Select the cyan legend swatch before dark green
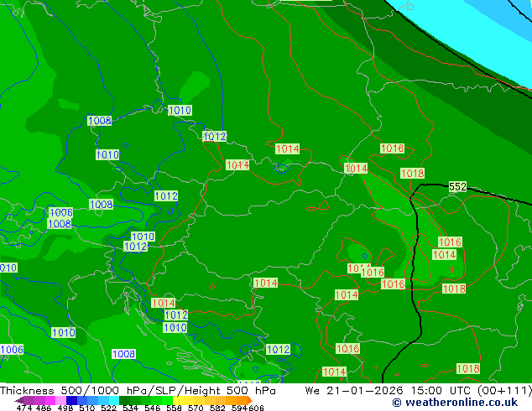The width and height of the screenshot is (532, 411). pyautogui.click(x=114, y=400)
